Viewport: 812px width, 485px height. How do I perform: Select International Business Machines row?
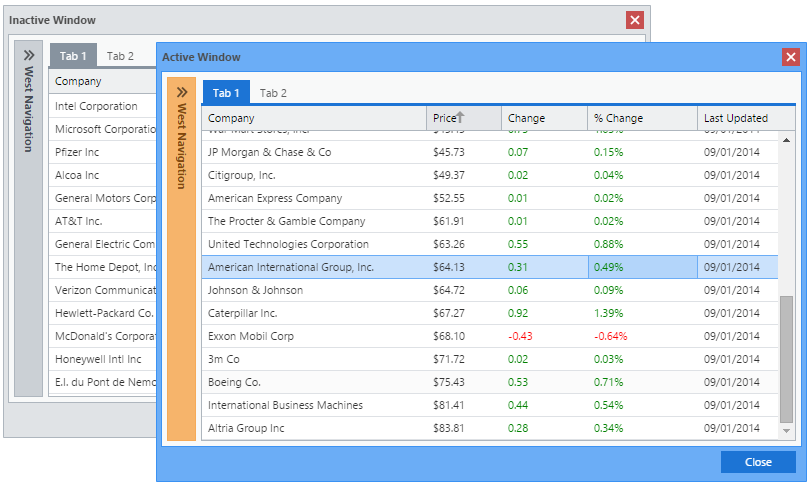(x=490, y=405)
